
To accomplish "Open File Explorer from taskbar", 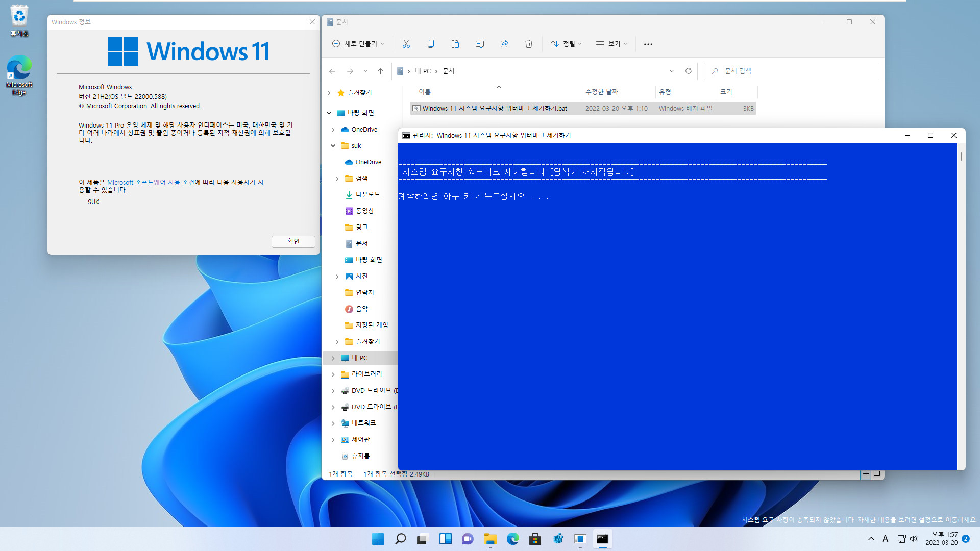I will pyautogui.click(x=491, y=539).
